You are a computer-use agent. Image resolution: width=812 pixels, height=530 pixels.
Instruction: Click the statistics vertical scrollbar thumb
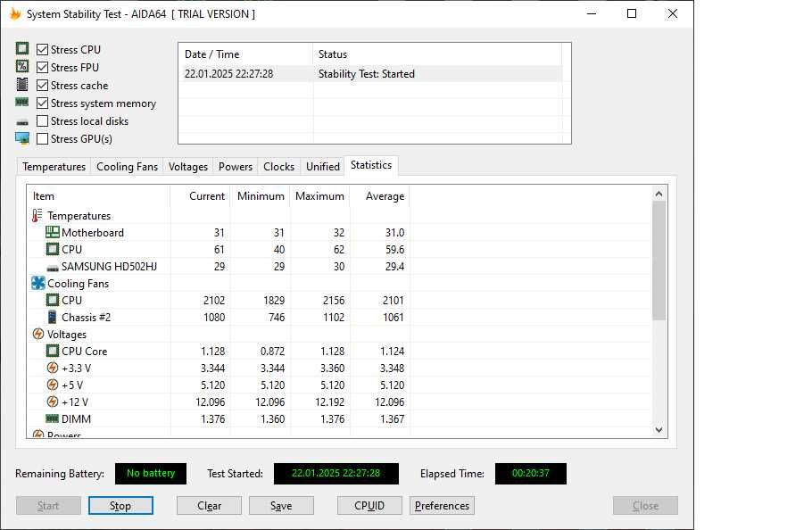pyautogui.click(x=659, y=261)
